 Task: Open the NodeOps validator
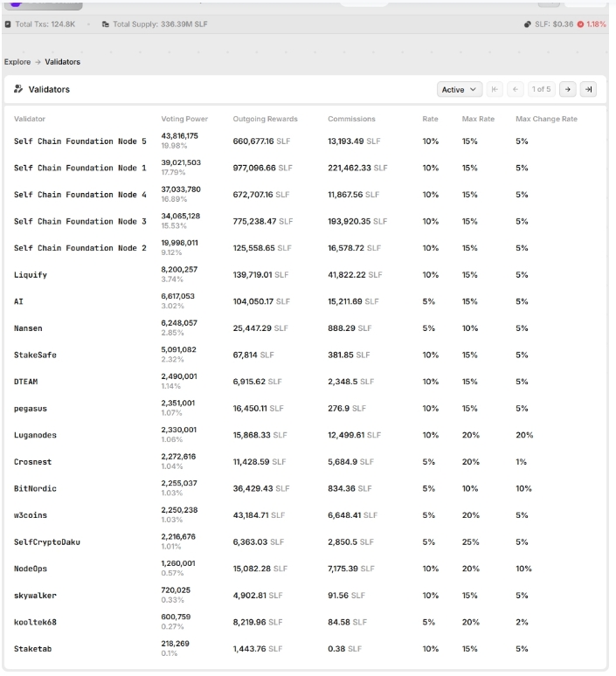pos(31,569)
